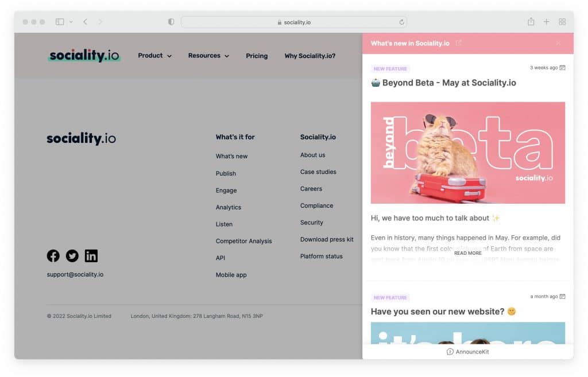Open the Engage footer link
Screen dimensions: 588x377
[226, 191]
